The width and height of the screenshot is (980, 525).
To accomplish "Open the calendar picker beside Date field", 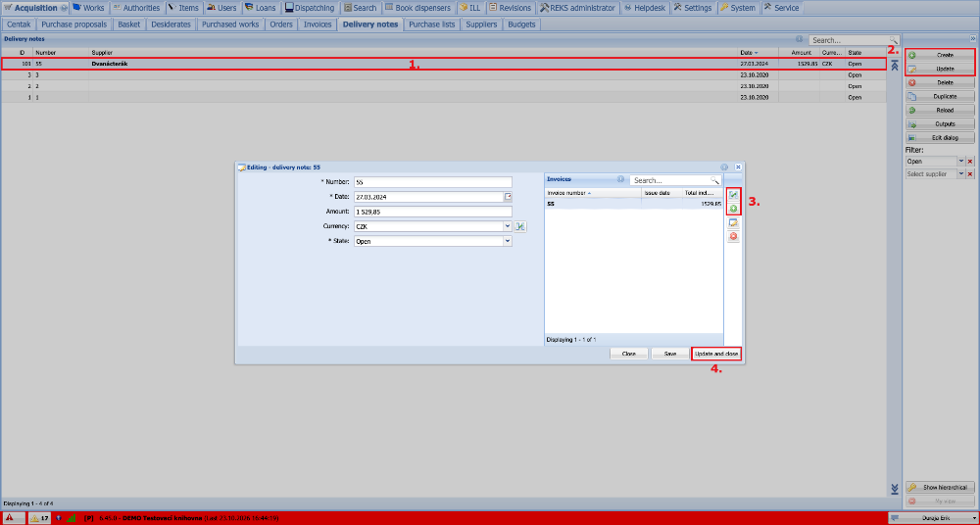I will tap(508, 197).
